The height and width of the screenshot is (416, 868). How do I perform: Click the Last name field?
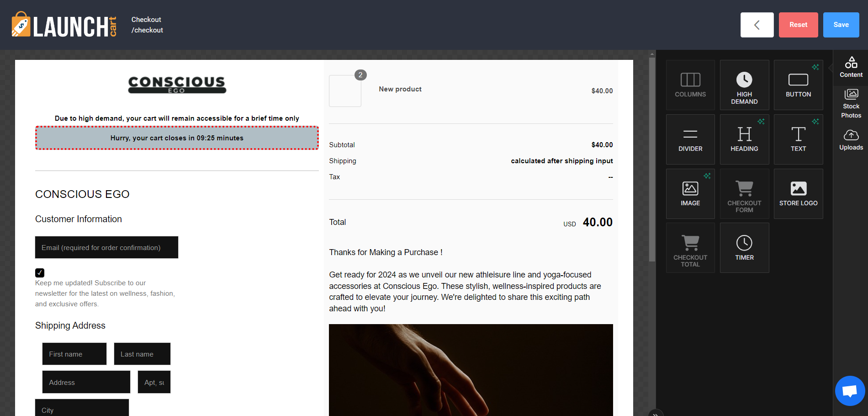pos(142,354)
